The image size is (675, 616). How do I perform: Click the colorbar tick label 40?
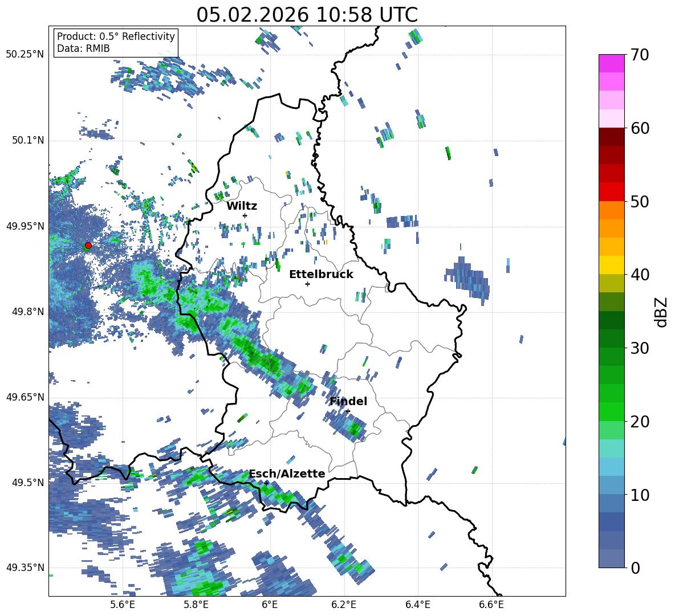point(640,275)
